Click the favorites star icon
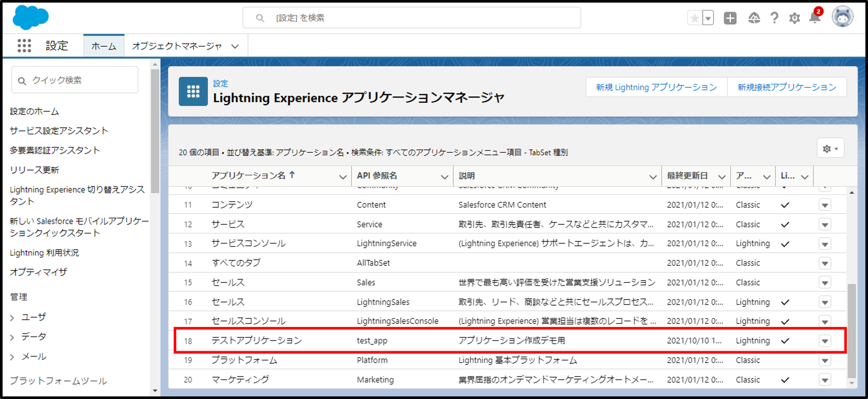 coord(695,18)
